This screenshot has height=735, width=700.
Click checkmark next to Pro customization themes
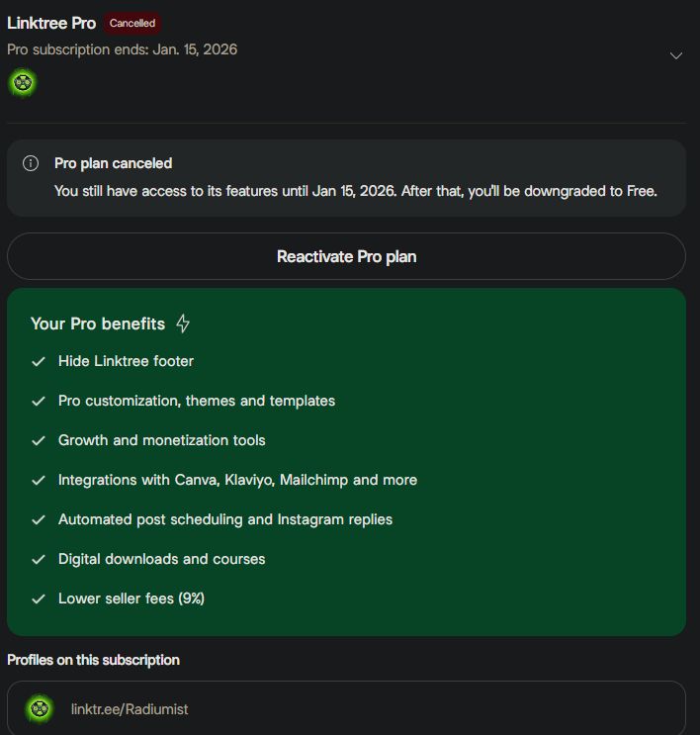[39, 401]
